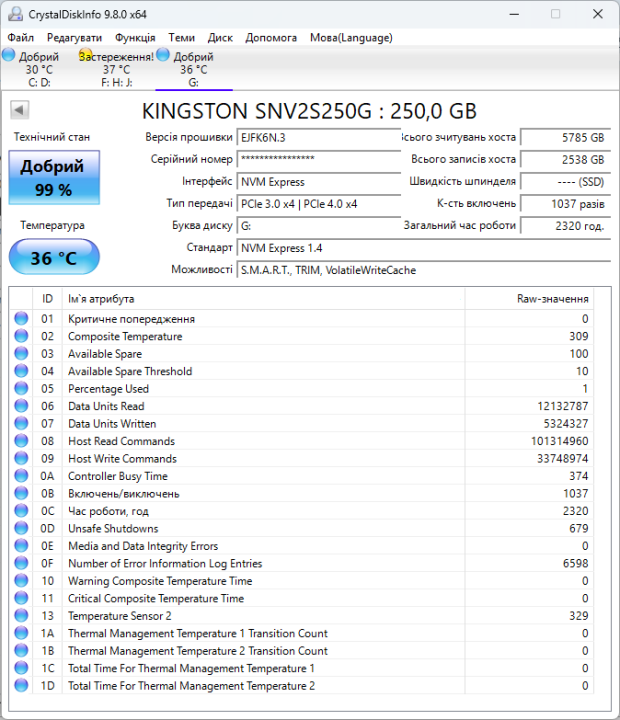The width and height of the screenshot is (620, 720).
Task: Click power on count value 1037 разів
Action: pos(565,203)
